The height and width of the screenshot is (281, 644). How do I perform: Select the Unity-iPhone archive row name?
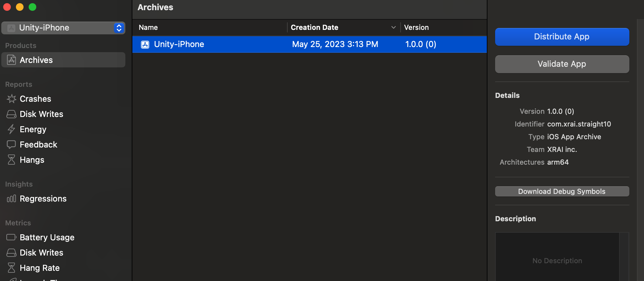click(x=179, y=44)
